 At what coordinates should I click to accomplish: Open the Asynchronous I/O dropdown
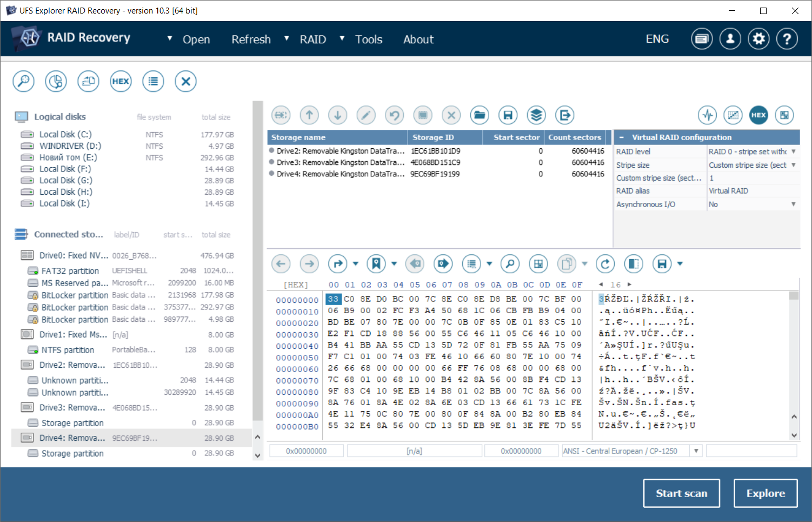(794, 204)
